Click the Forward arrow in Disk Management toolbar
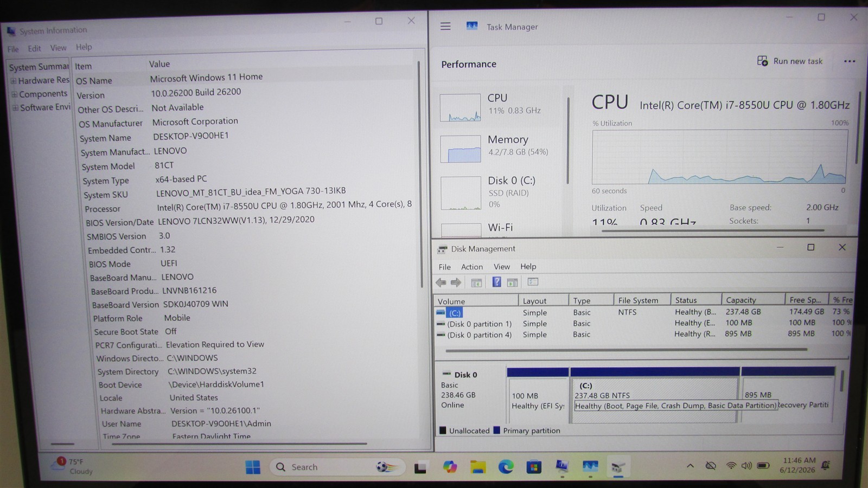 tap(456, 282)
